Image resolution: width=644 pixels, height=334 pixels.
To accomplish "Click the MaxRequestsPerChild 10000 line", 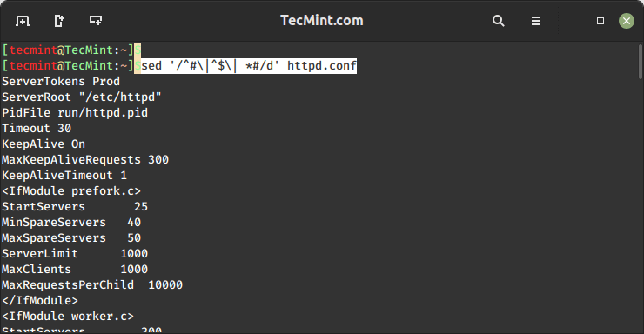I will coord(92,284).
